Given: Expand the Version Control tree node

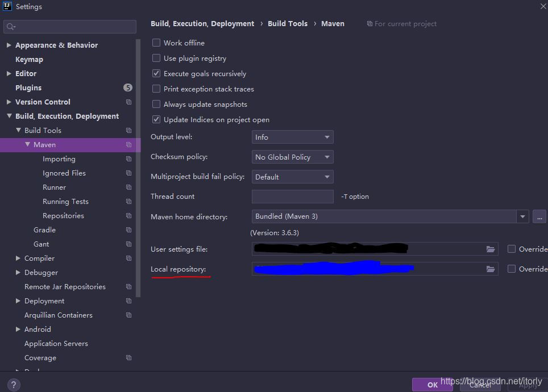Looking at the screenshot, I should pos(9,102).
